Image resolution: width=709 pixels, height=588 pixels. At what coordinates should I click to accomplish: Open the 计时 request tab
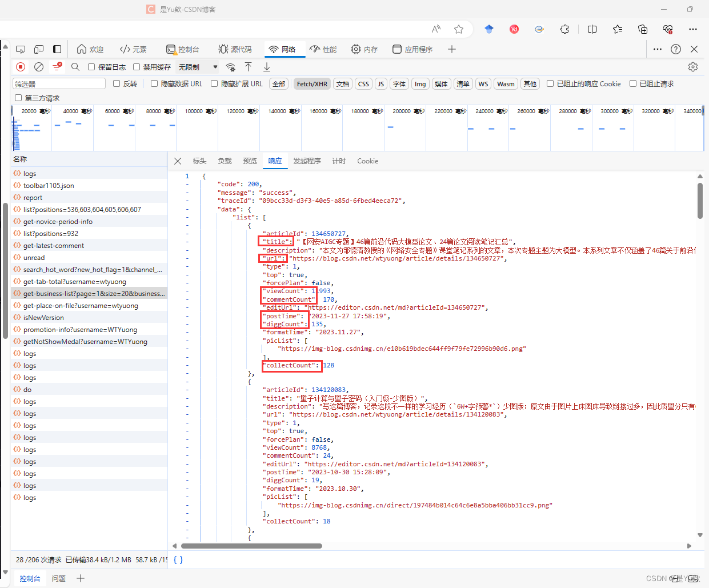point(339,161)
